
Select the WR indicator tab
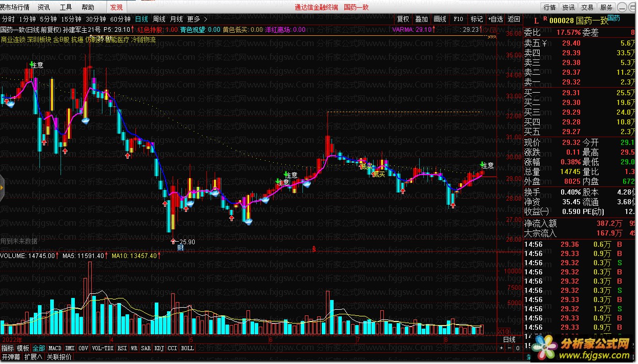coord(134,348)
